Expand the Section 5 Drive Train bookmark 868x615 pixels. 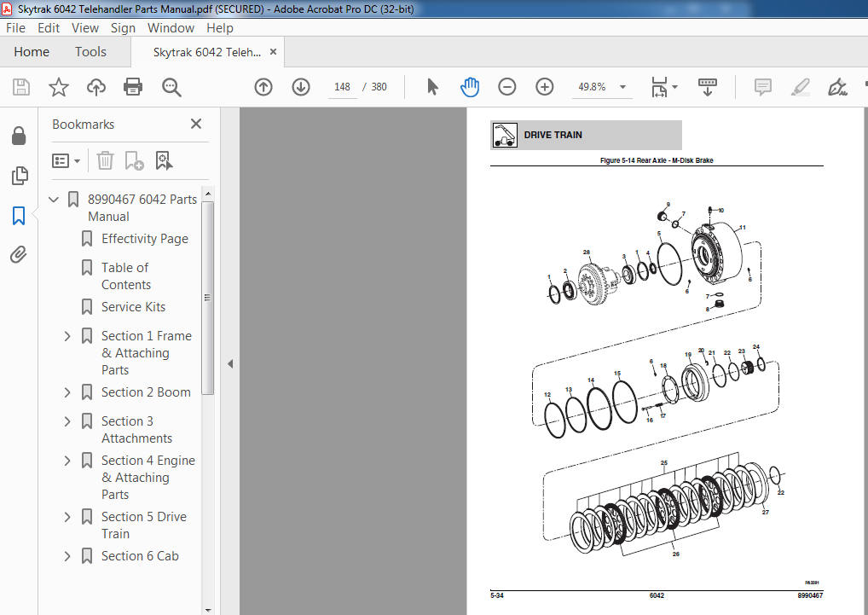point(67,517)
